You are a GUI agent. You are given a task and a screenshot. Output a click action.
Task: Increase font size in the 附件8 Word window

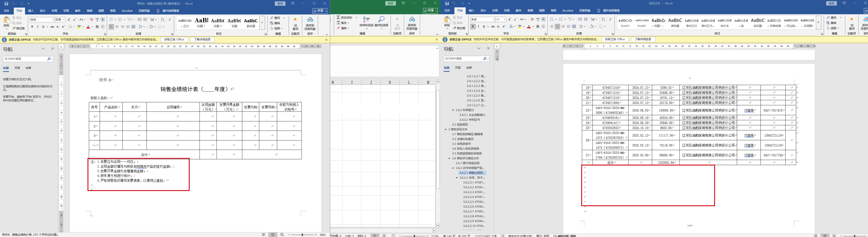coord(69,20)
